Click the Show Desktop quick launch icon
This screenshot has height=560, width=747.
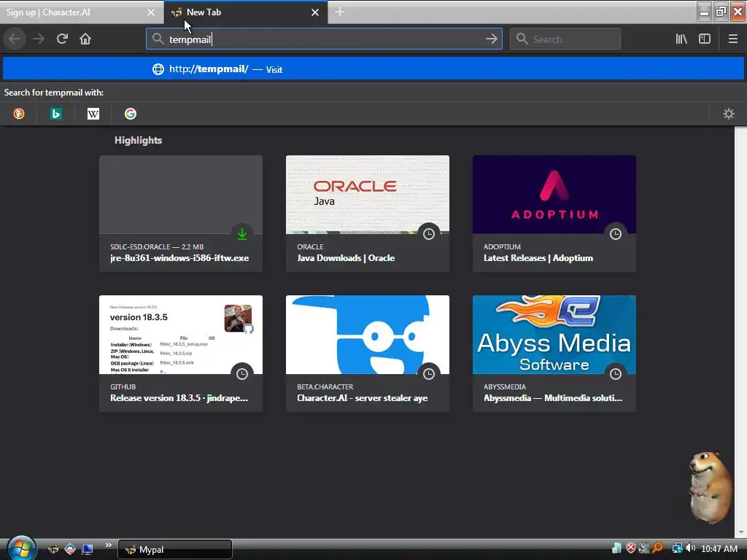tap(88, 549)
